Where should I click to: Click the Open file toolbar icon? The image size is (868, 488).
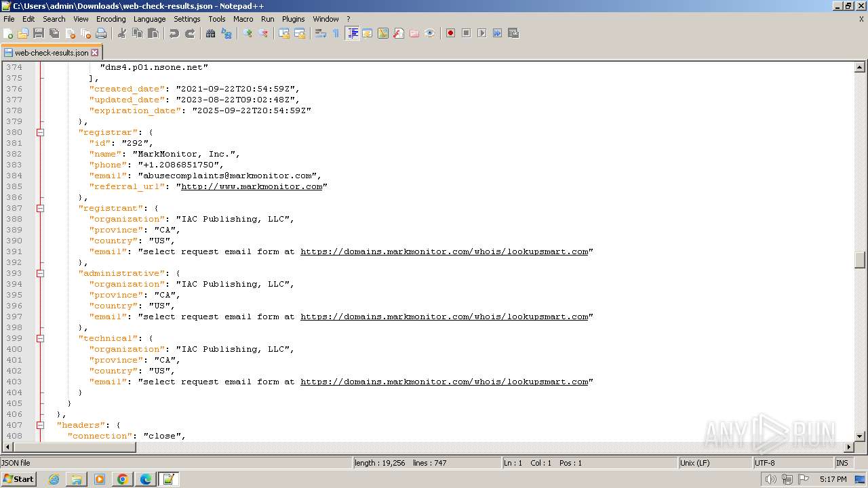[x=23, y=33]
